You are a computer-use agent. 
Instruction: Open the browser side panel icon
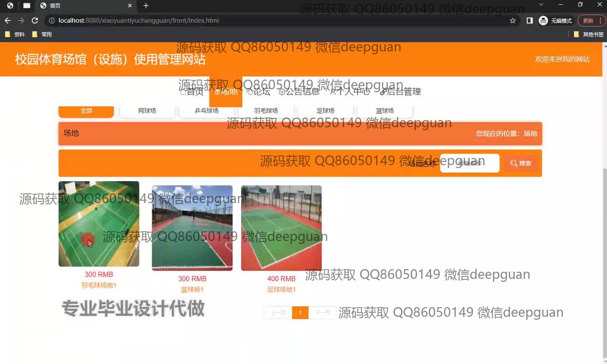click(x=529, y=21)
